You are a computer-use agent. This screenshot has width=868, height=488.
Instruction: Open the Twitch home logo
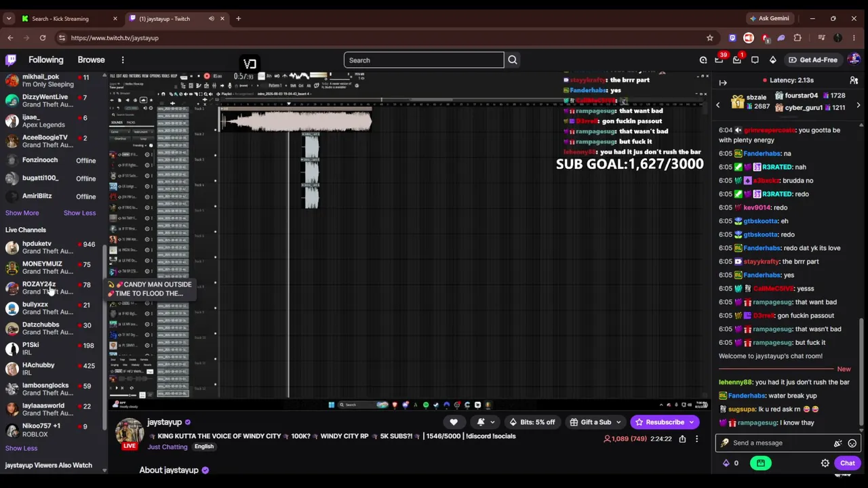point(11,60)
